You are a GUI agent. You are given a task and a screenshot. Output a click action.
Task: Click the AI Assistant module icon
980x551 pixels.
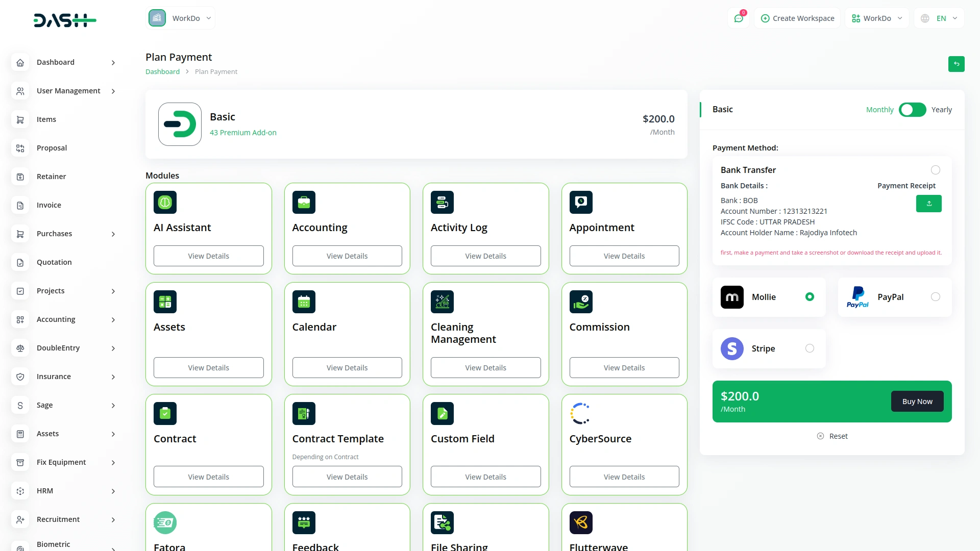point(165,203)
